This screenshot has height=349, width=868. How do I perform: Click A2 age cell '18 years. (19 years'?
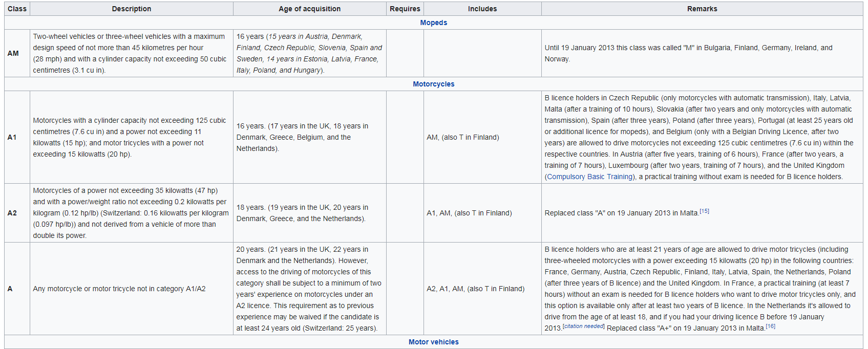tap(310, 213)
